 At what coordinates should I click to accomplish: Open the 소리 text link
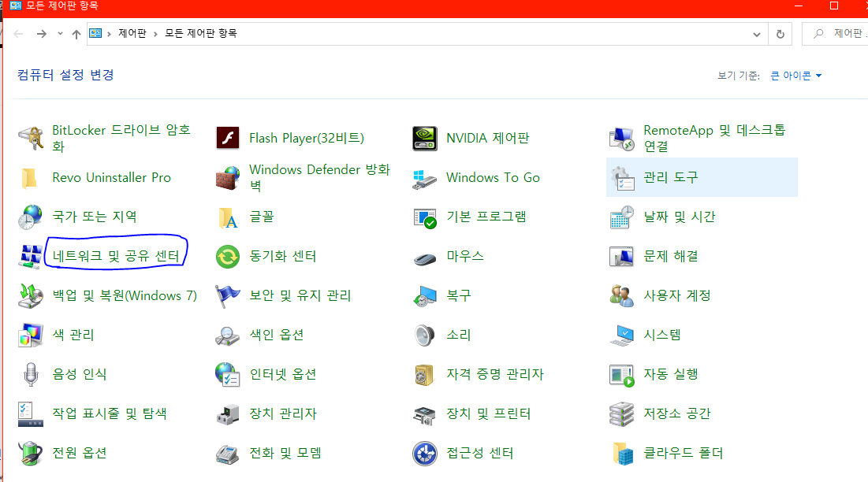(x=458, y=335)
